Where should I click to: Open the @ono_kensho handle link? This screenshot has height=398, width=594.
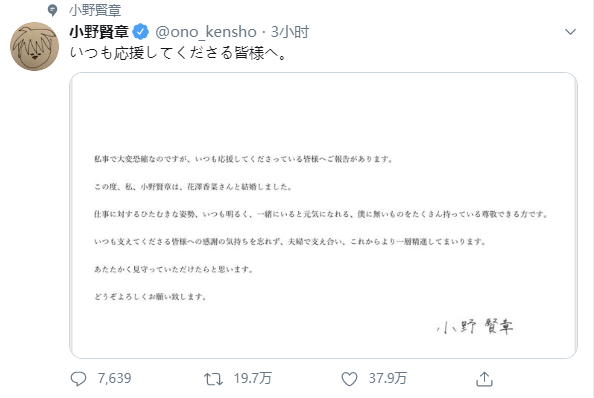tap(206, 32)
